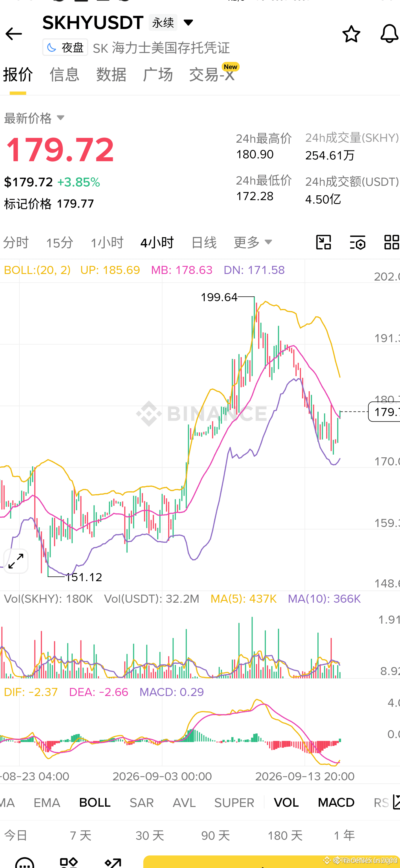The image size is (400, 868).
Task: Expand chart to fullscreen
Action: click(16, 561)
